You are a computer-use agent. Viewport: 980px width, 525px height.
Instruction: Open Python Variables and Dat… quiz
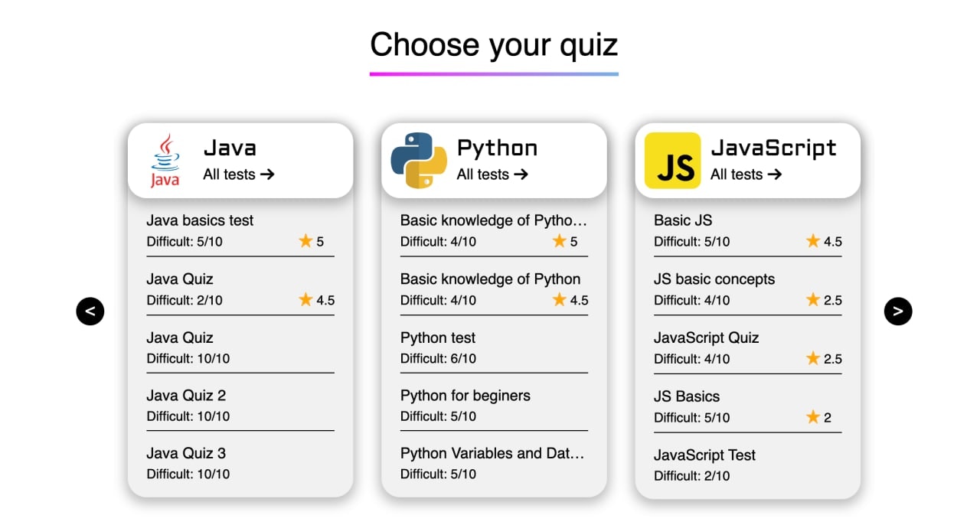494,463
